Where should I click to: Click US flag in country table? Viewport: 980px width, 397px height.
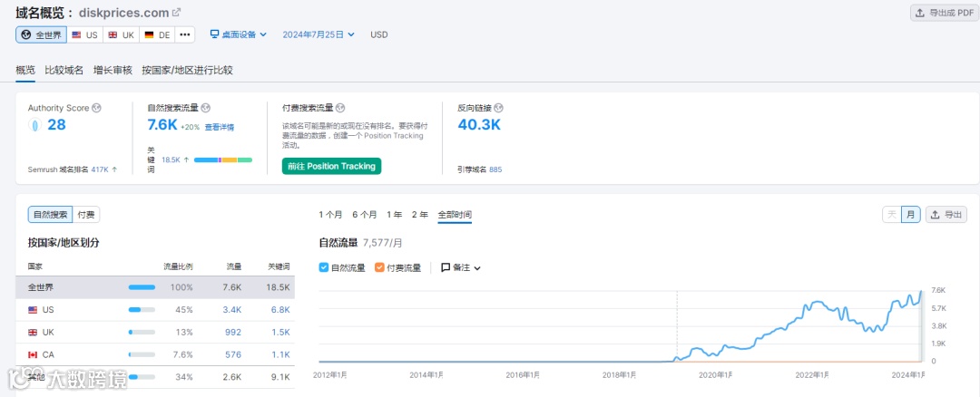[33, 310]
